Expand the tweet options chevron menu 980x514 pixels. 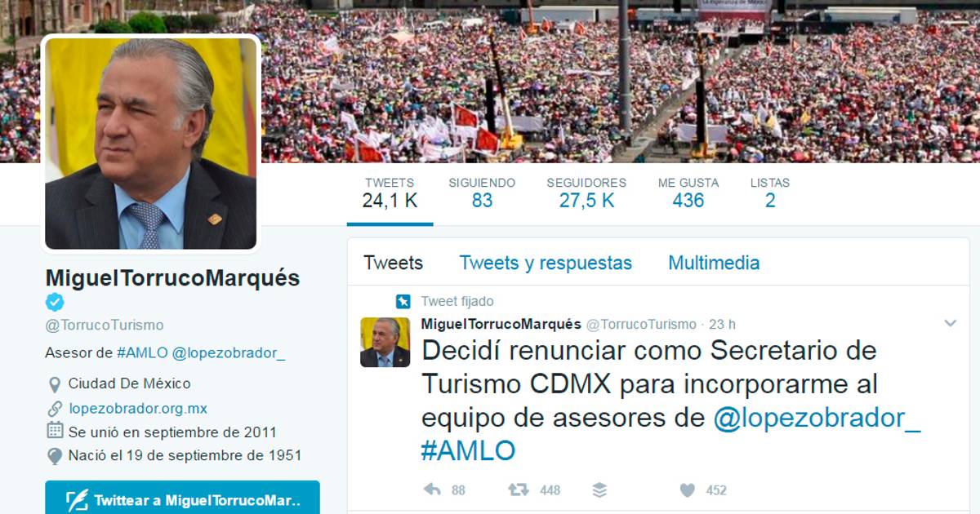click(950, 324)
